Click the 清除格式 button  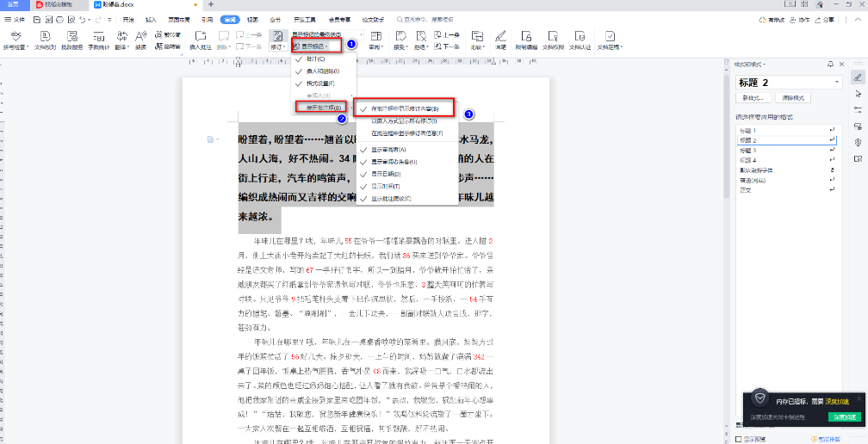point(793,98)
